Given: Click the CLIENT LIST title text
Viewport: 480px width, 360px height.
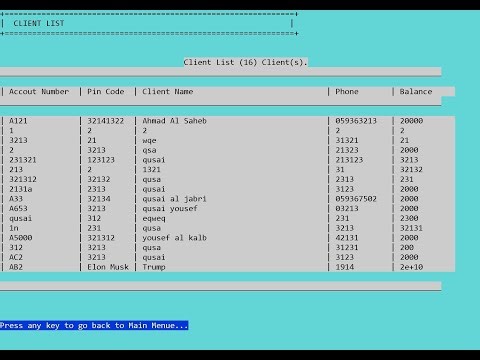Looking at the screenshot, I should (39, 23).
